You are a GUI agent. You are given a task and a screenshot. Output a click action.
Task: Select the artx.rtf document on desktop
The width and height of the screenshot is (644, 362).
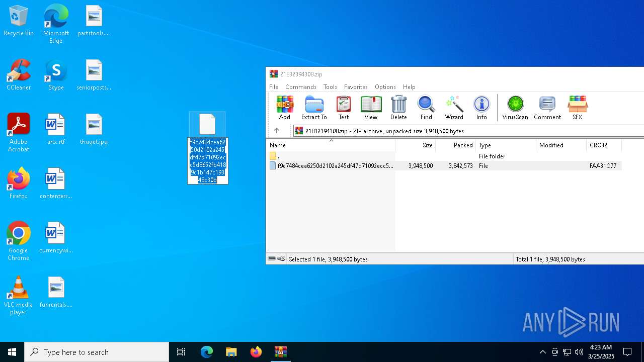click(x=56, y=129)
